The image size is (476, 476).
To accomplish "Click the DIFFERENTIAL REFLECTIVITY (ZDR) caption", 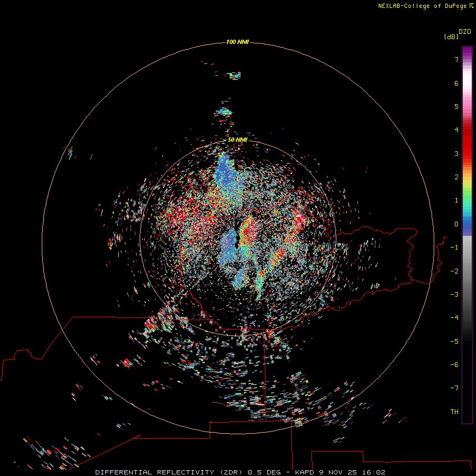I will (x=169, y=472).
